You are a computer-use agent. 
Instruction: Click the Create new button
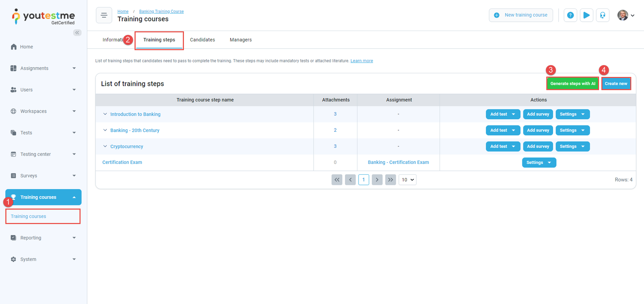(616, 84)
